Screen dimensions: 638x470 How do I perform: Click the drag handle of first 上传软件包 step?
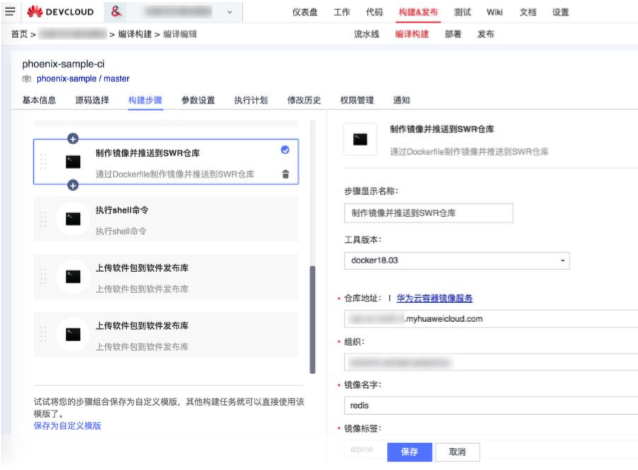44,277
